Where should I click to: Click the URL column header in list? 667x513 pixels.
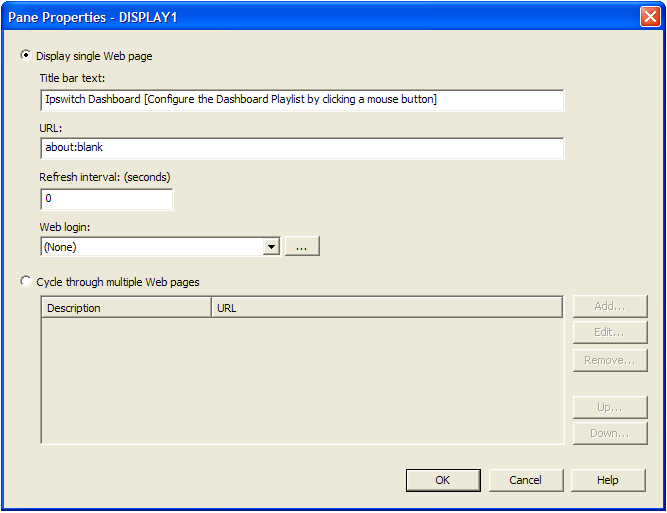click(386, 308)
